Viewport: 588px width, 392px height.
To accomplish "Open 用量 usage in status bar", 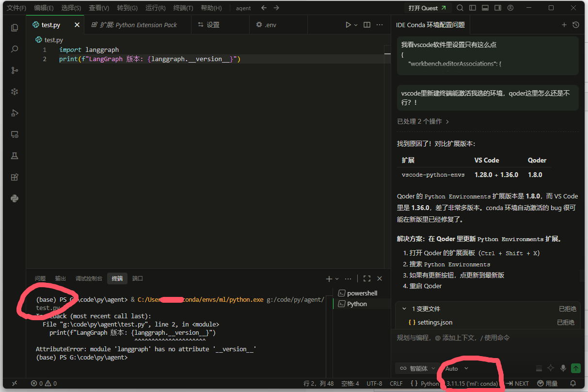I will tap(547, 383).
